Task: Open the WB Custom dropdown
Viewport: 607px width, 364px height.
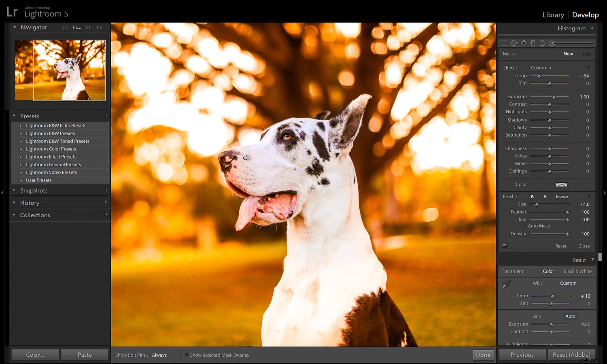Action: click(x=569, y=283)
